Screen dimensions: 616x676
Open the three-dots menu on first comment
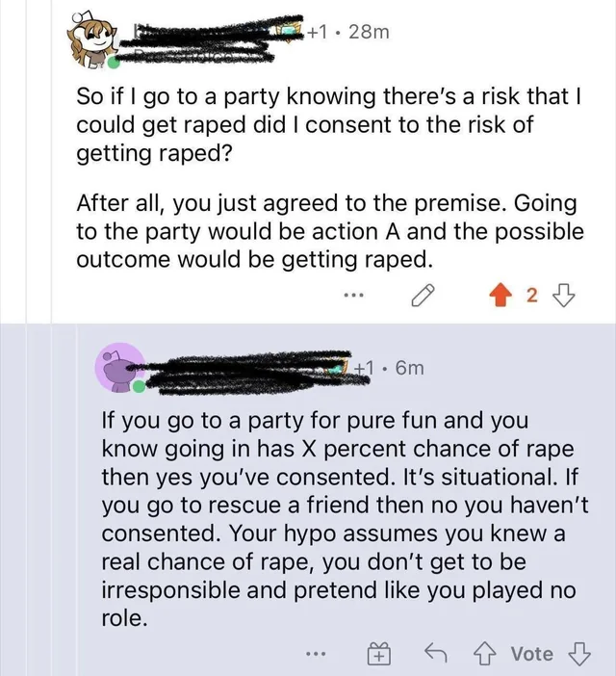pos(354,296)
